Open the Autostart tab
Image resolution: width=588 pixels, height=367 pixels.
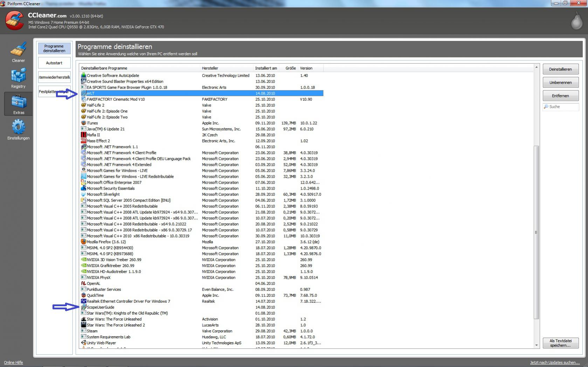54,63
